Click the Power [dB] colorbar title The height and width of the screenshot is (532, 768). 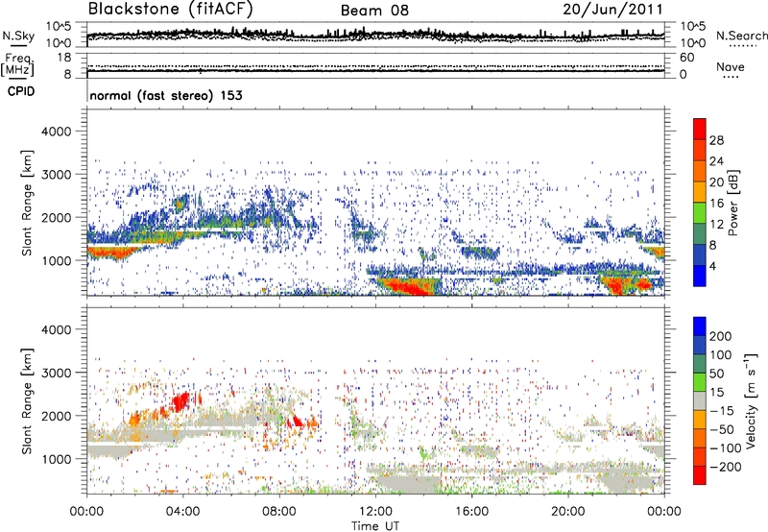733,203
